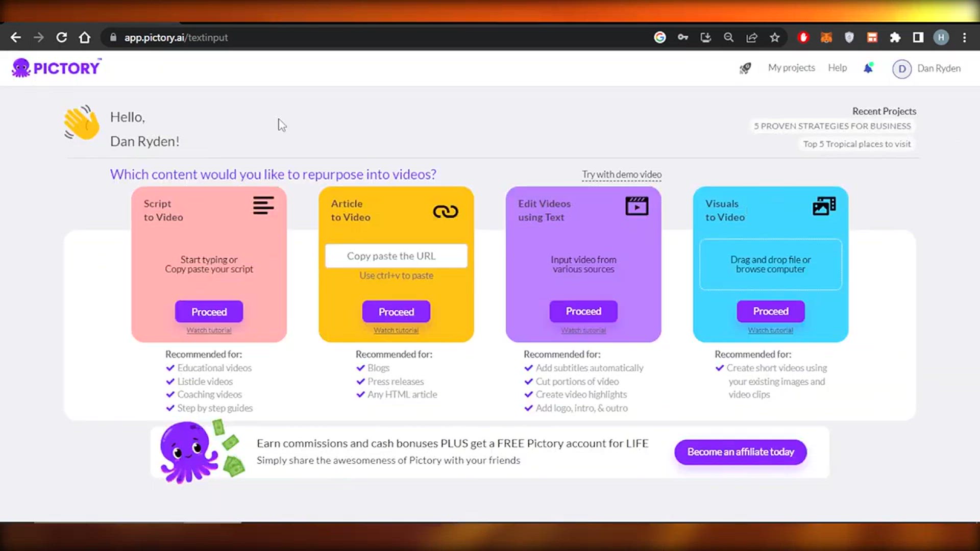Click 'Step by step guides' recommendation
The width and height of the screenshot is (980, 551).
pos(215,408)
